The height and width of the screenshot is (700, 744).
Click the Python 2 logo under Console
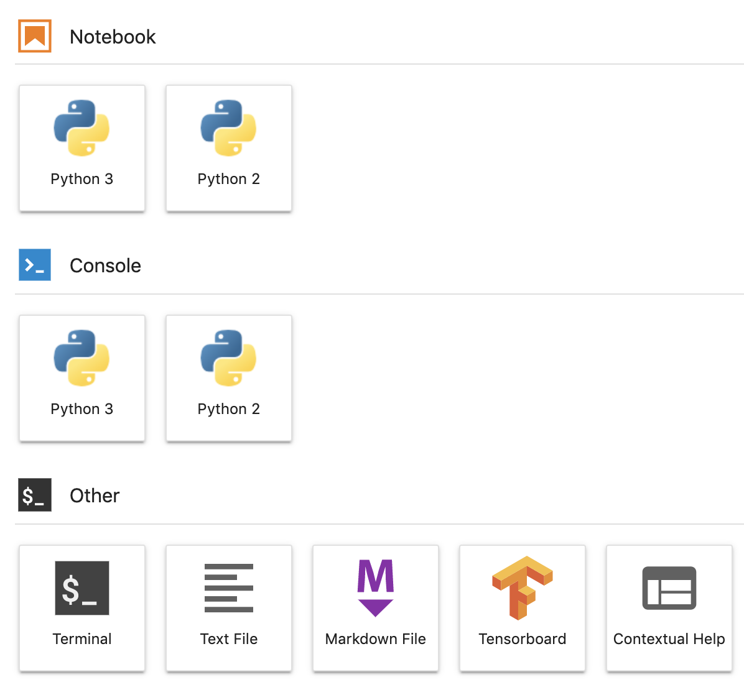pos(228,358)
